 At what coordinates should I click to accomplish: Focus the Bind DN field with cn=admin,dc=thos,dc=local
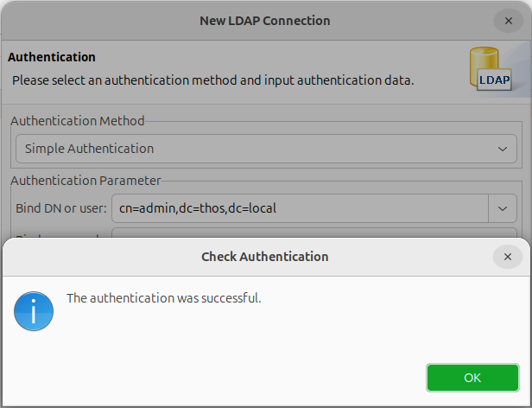tap(300, 208)
